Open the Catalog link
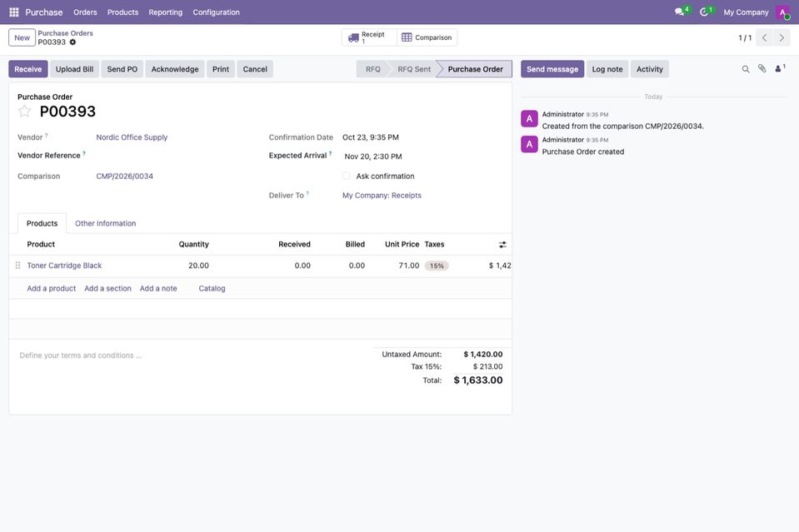The image size is (799, 532). point(212,288)
